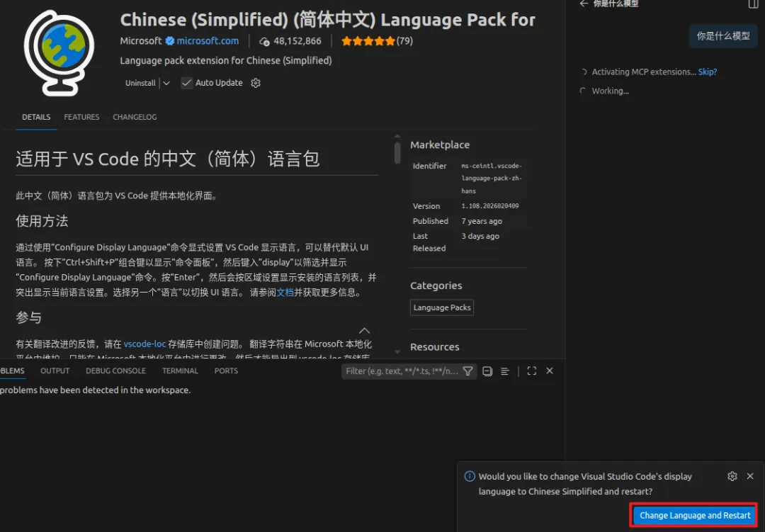
Task: Switch to the FEATURES tab
Action: click(x=81, y=117)
